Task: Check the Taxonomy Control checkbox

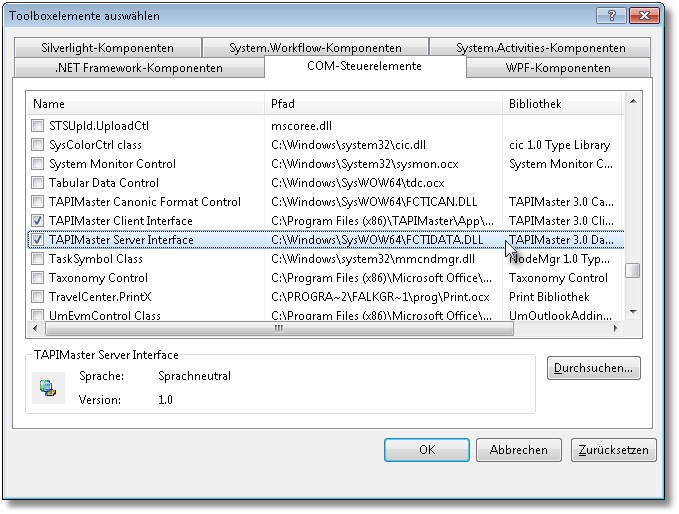Action: point(38,278)
